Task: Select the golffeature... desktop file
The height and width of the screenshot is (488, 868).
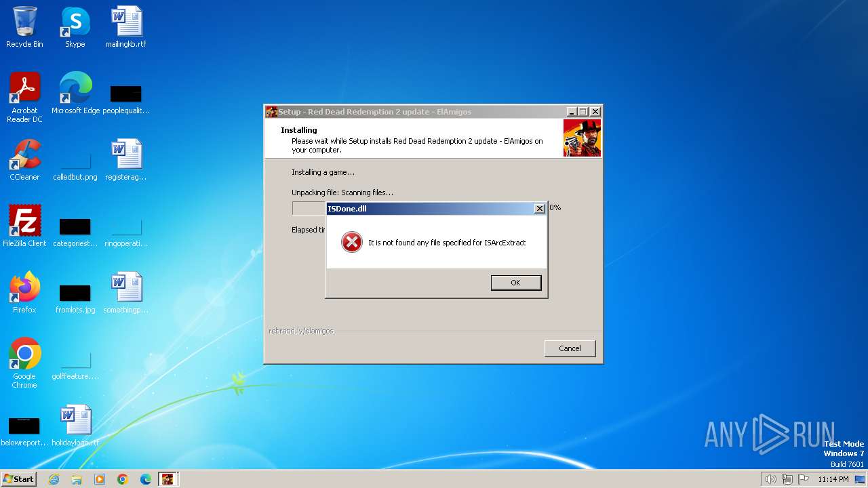Action: pos(75,366)
